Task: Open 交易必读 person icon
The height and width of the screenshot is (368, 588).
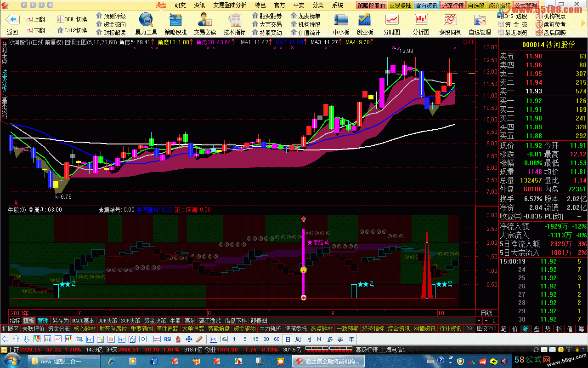Action: coord(205,20)
